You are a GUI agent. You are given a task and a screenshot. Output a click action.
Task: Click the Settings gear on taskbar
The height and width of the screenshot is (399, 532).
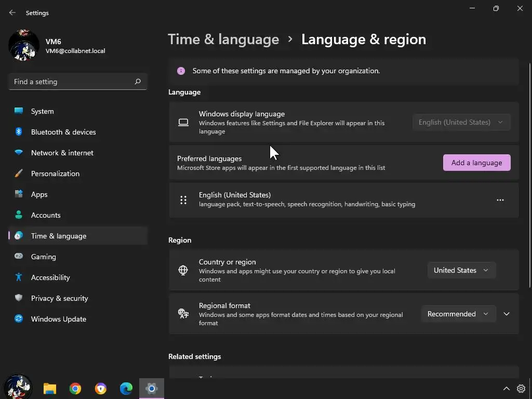[152, 388]
